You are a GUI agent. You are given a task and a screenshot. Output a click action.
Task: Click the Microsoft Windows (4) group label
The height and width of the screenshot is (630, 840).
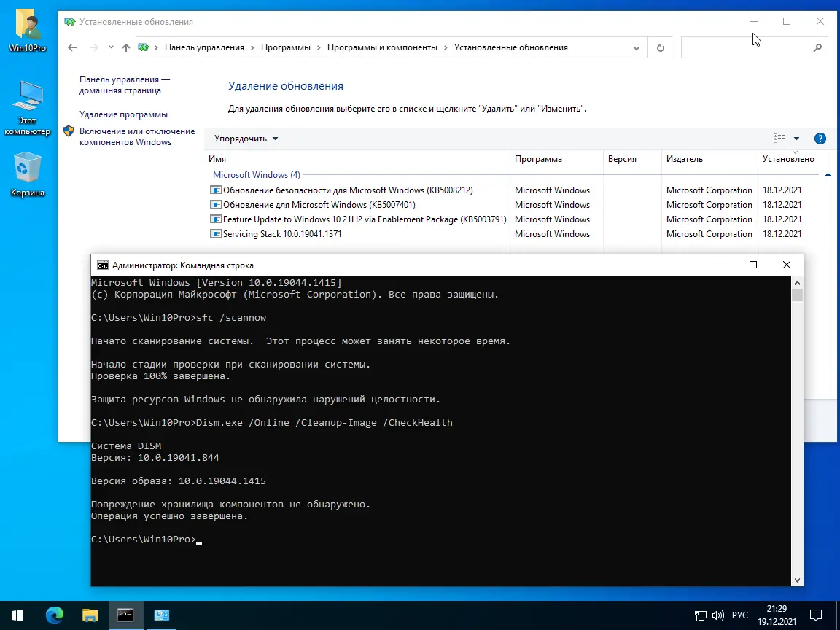click(x=257, y=175)
